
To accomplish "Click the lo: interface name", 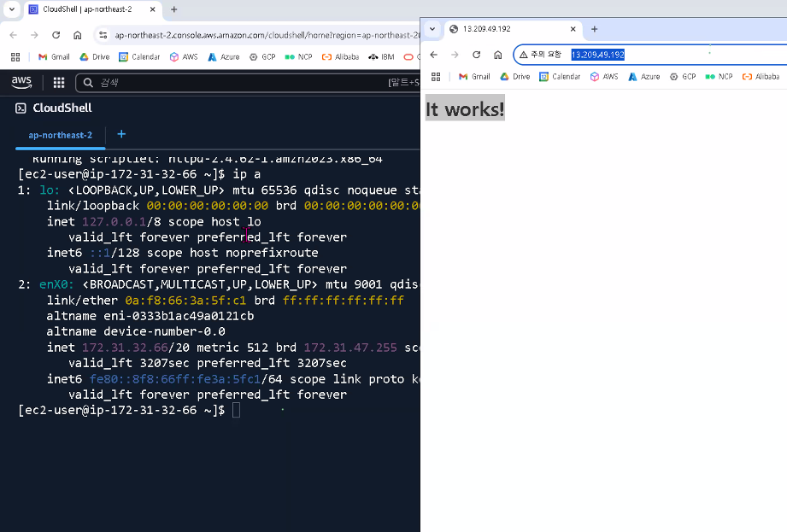I will pyautogui.click(x=50, y=190).
